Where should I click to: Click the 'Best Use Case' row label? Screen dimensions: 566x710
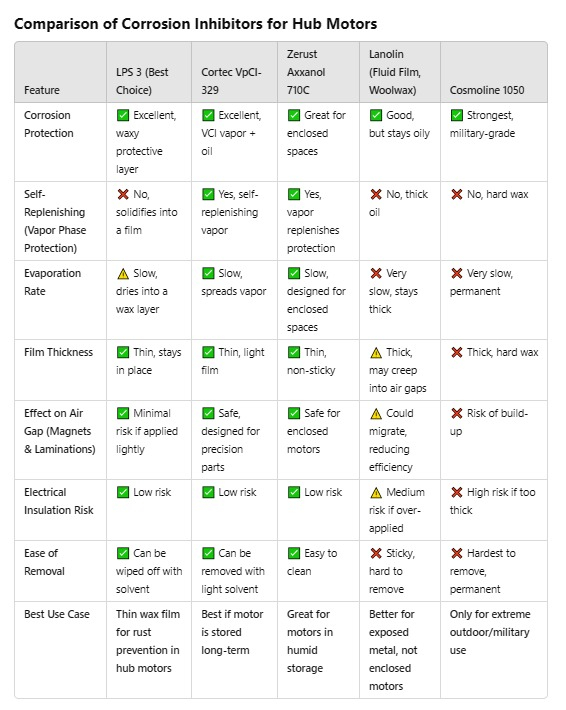(57, 614)
